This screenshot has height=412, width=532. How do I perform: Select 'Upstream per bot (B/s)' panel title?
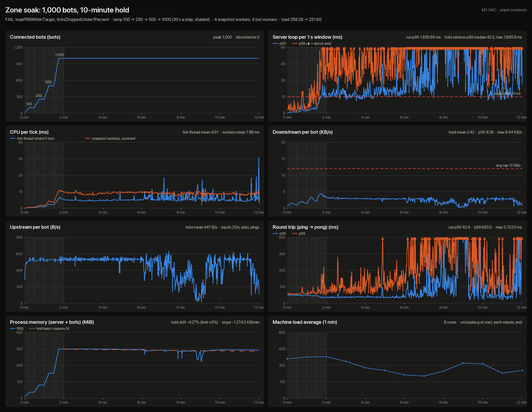coord(35,227)
